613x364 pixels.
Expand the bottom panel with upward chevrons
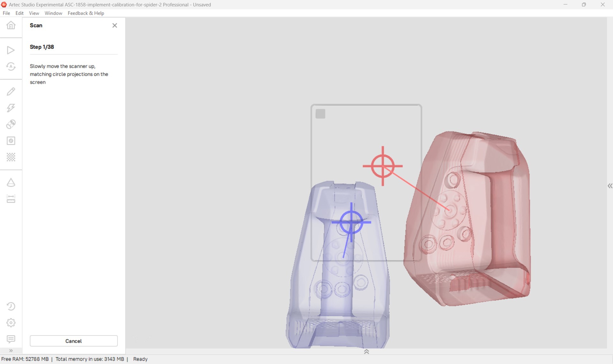coord(367,352)
